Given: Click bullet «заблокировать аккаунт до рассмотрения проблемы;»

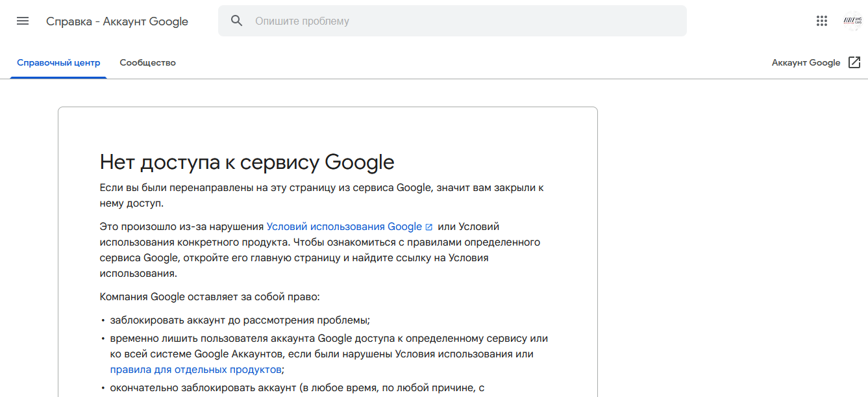Looking at the screenshot, I should [240, 320].
